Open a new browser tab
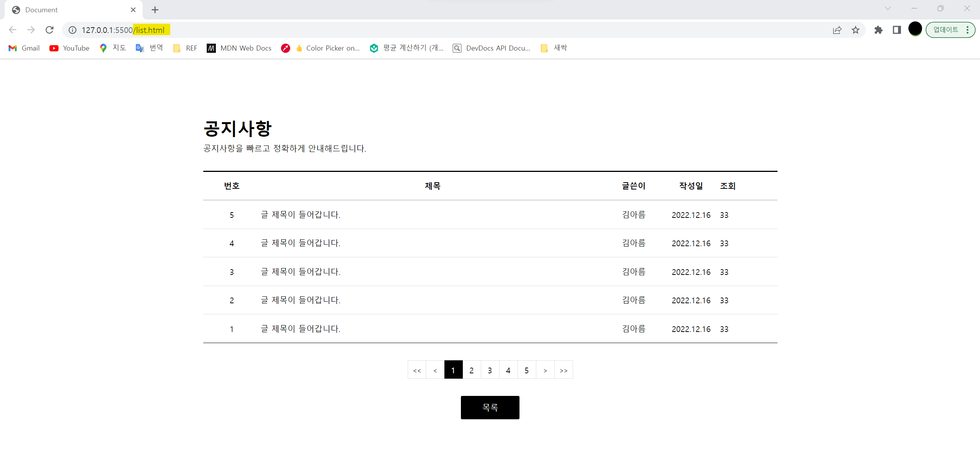The image size is (980, 461). (x=155, y=10)
